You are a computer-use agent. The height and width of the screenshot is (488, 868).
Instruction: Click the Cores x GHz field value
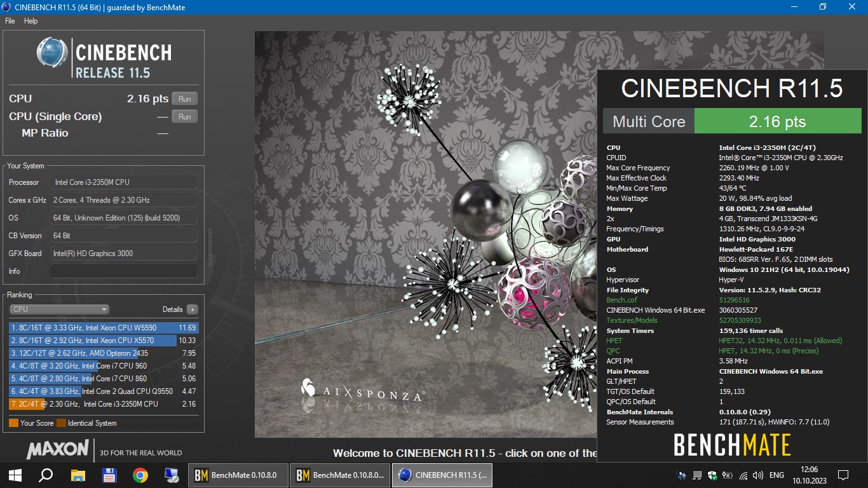(123, 200)
